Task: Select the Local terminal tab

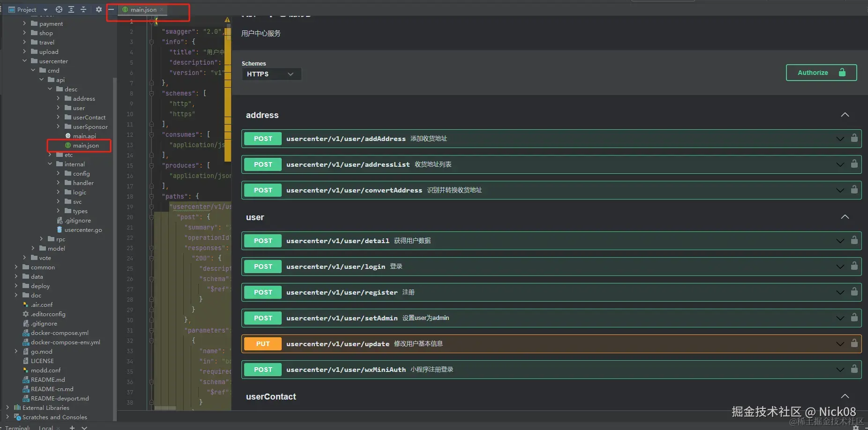Action: coord(46,427)
